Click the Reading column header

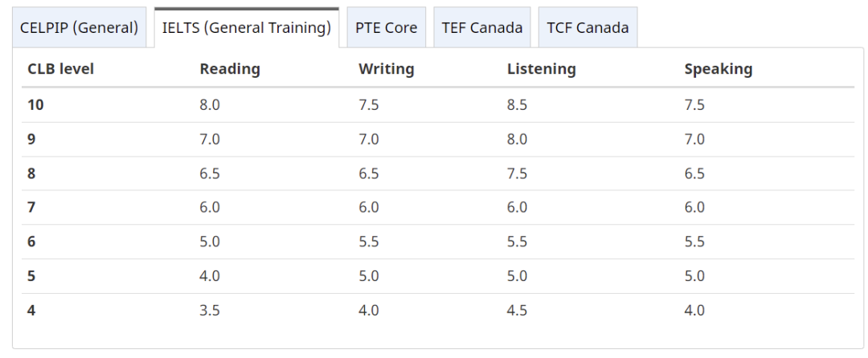[x=230, y=69]
